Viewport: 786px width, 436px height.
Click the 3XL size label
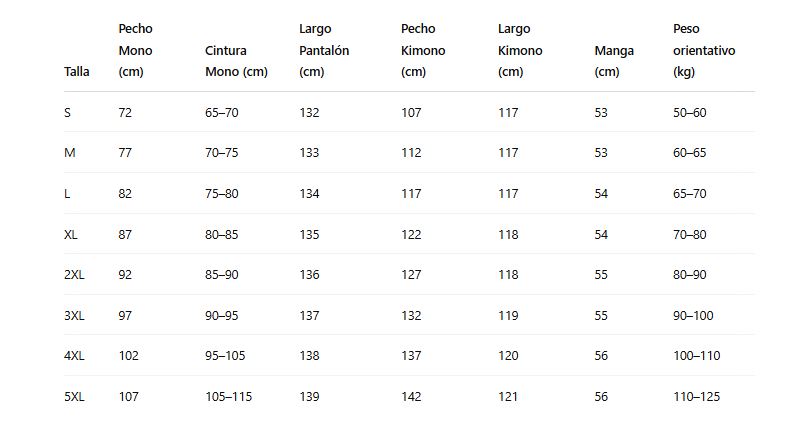74,316
